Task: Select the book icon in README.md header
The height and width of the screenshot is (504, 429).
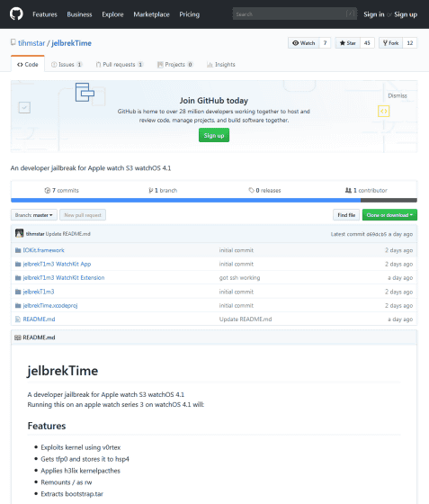Action: [18, 337]
